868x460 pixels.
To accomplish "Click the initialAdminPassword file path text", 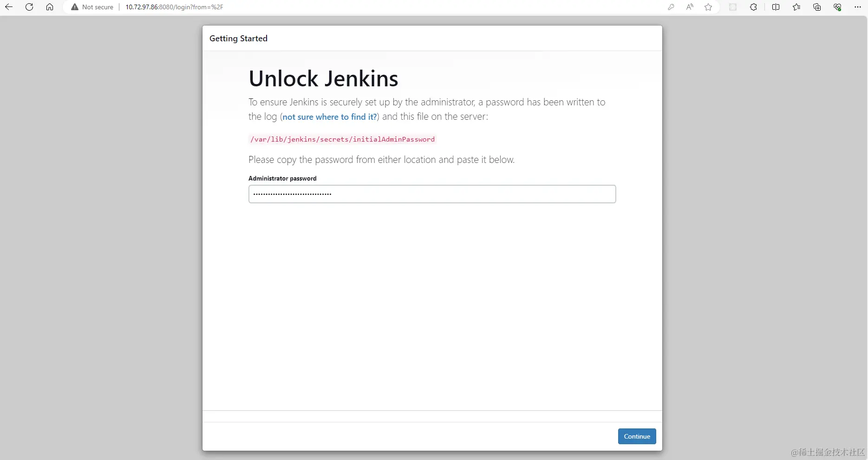I will pyautogui.click(x=342, y=139).
